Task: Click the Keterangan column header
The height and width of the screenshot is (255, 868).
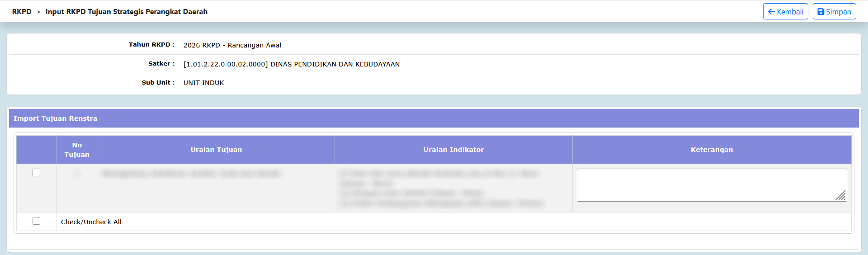Action: [712, 150]
